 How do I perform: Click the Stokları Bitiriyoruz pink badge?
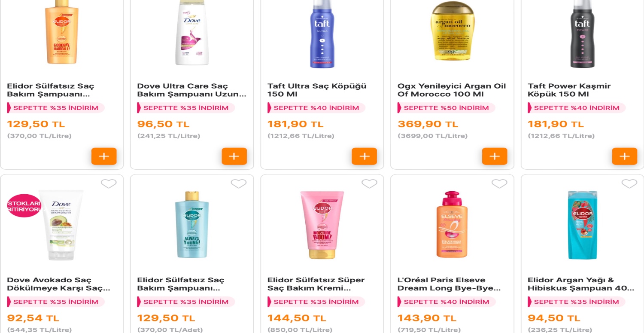(25, 206)
